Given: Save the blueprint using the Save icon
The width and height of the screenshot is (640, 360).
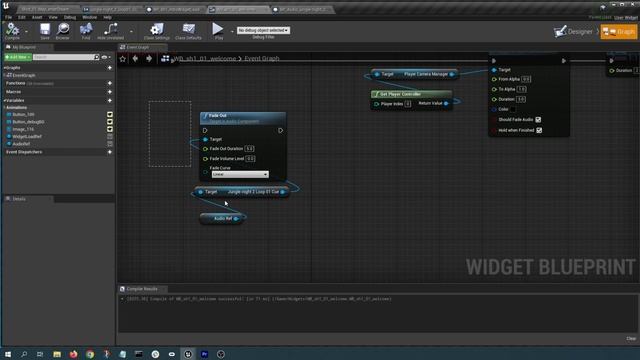Looking at the screenshot, I should pyautogui.click(x=45, y=31).
